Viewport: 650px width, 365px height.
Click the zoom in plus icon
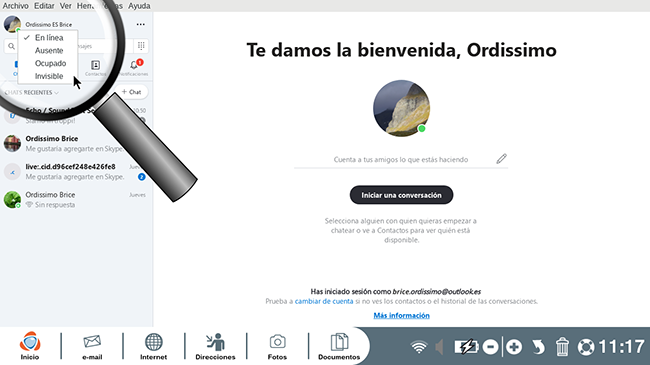[x=514, y=347]
